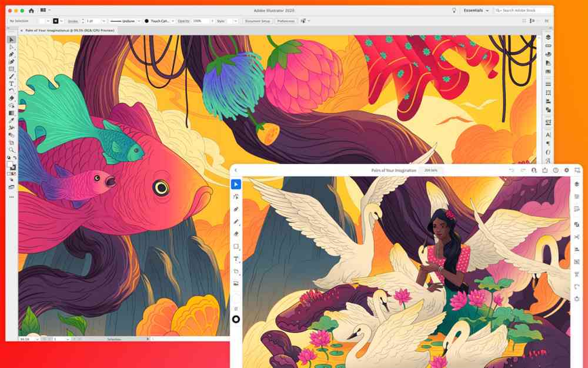The image size is (588, 368).
Task: Open the zoom level dropdown in status bar
Action: (x=37, y=339)
